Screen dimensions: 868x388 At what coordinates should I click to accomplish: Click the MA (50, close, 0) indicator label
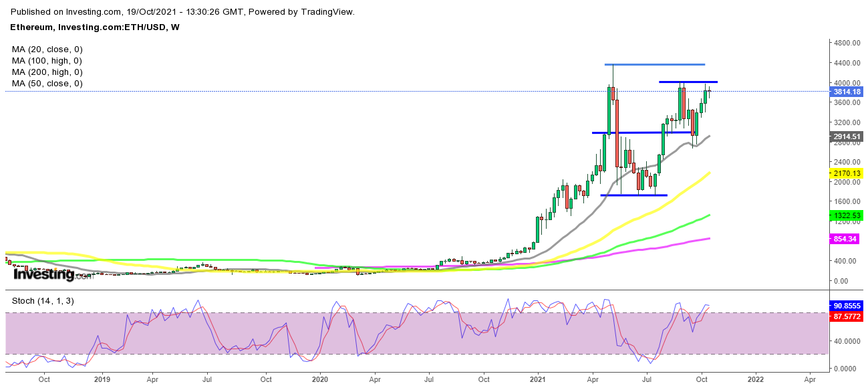click(x=47, y=83)
